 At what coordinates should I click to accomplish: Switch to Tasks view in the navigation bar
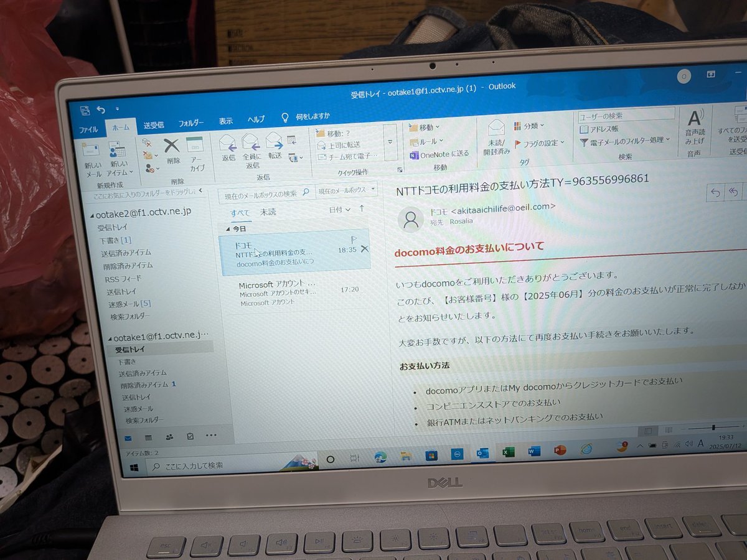pyautogui.click(x=190, y=436)
